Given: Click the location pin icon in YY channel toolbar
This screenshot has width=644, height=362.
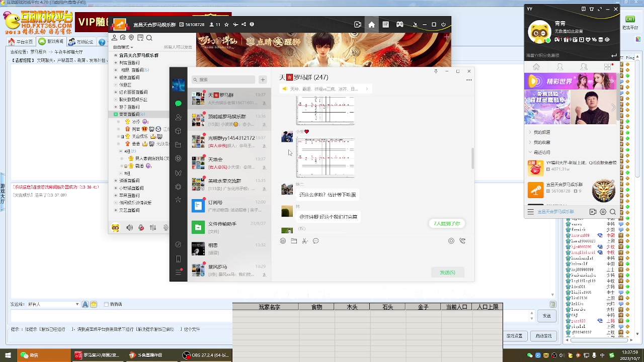Looking at the screenshot, I should point(131,38).
